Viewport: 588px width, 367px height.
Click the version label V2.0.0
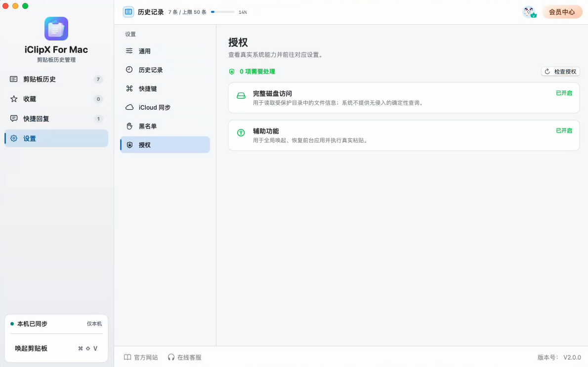click(x=572, y=357)
